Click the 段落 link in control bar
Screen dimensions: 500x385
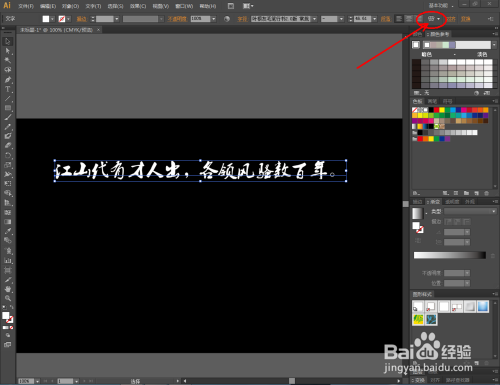(386, 19)
